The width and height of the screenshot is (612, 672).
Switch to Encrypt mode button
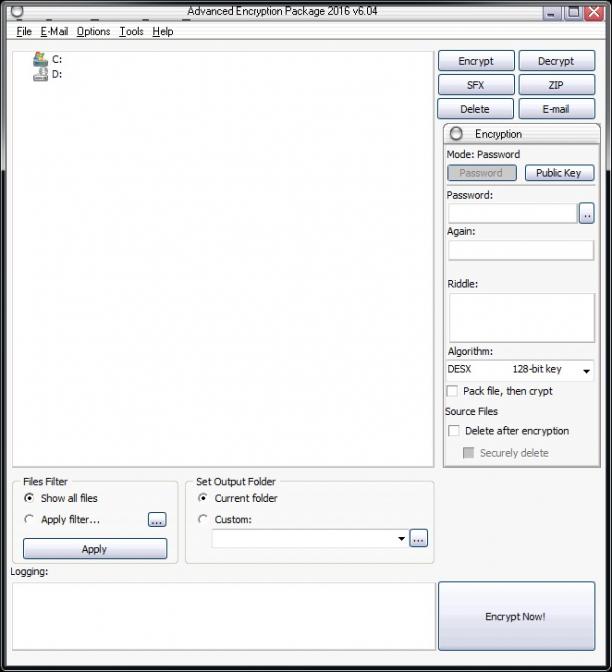476,61
